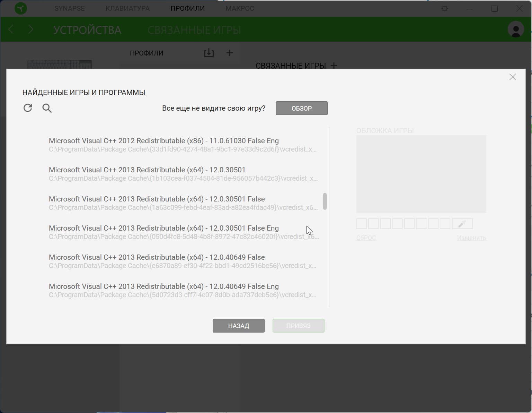Click the programs list scrollbar thumb

325,201
